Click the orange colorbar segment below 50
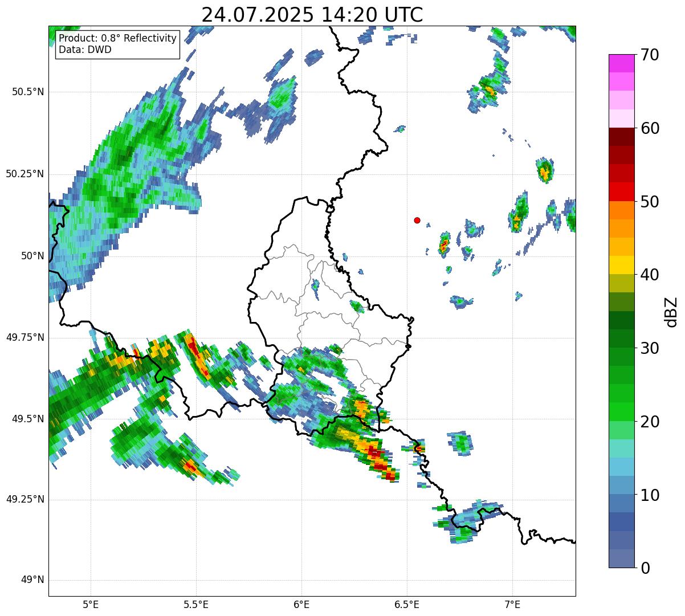This screenshot has height=616, width=685. pos(621,210)
